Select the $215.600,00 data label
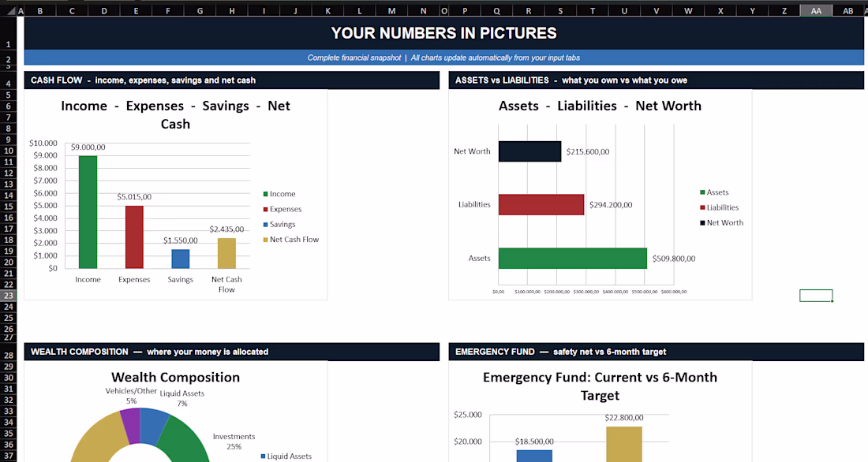 click(x=588, y=151)
